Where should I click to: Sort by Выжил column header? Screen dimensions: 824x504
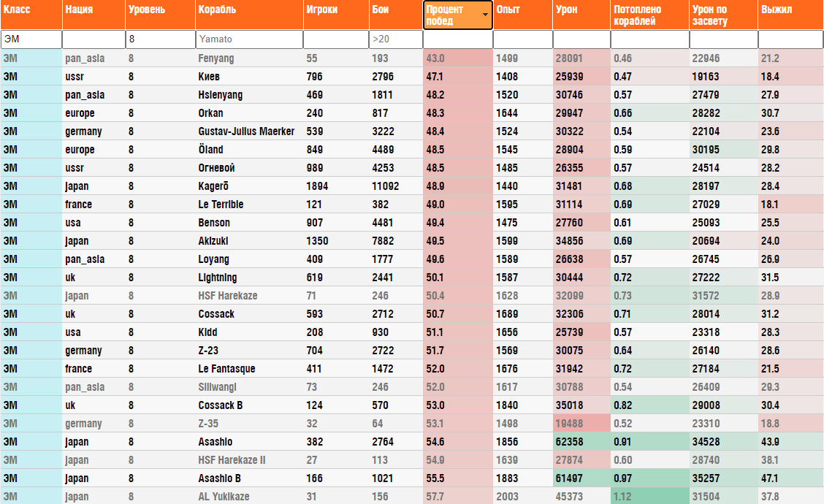(x=791, y=15)
